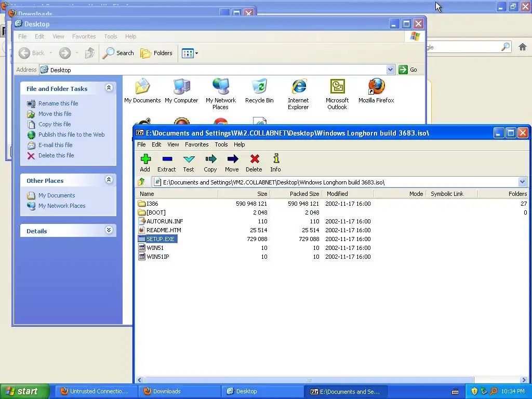Toggle Folders pane in Explorer toolbar
Screen dimensions: 532x399
pyautogui.click(x=156, y=53)
